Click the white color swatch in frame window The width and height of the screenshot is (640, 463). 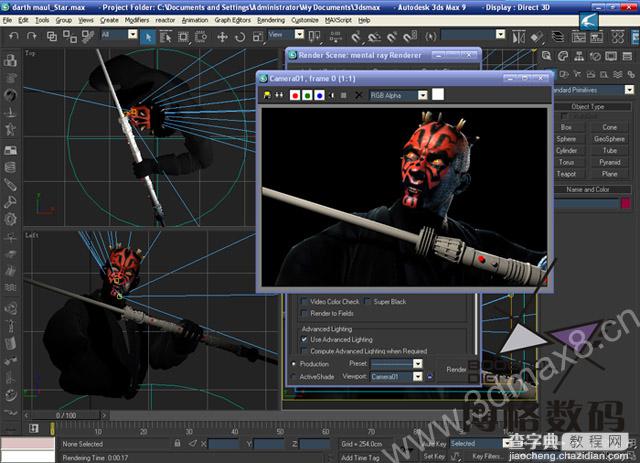coord(438,94)
